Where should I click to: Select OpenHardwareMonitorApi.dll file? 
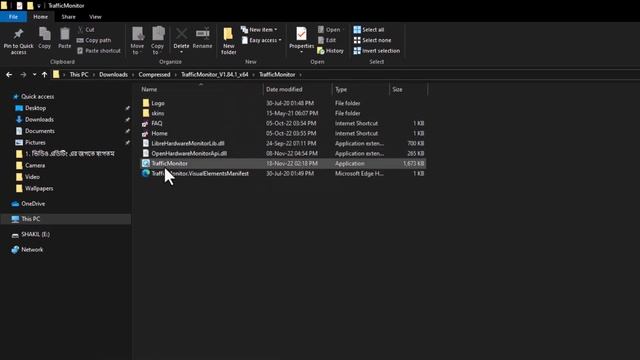pyautogui.click(x=189, y=153)
